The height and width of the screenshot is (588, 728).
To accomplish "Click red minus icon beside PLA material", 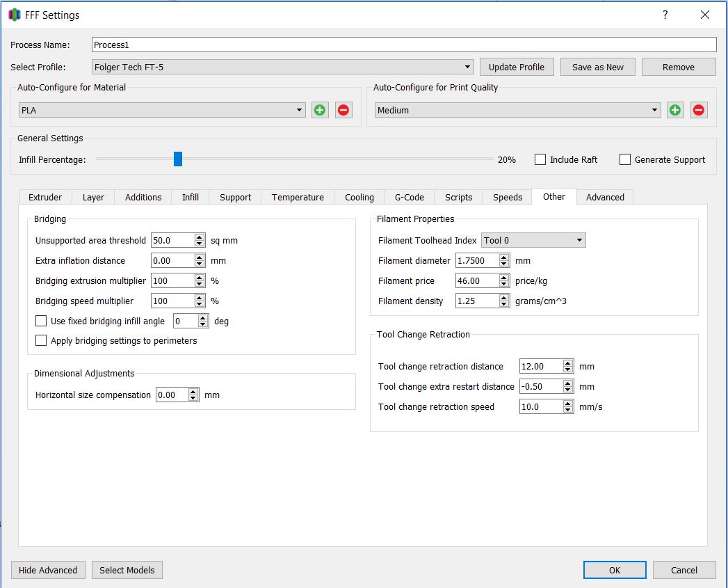I will 343,110.
